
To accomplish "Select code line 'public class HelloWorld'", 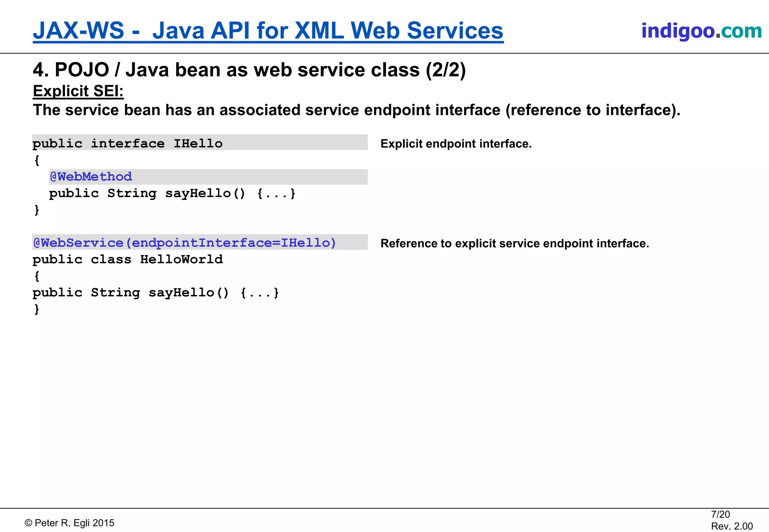I will click(x=128, y=259).
